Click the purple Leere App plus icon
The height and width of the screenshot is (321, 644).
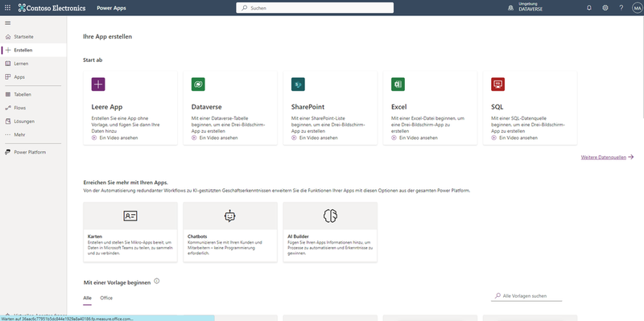coord(98,84)
